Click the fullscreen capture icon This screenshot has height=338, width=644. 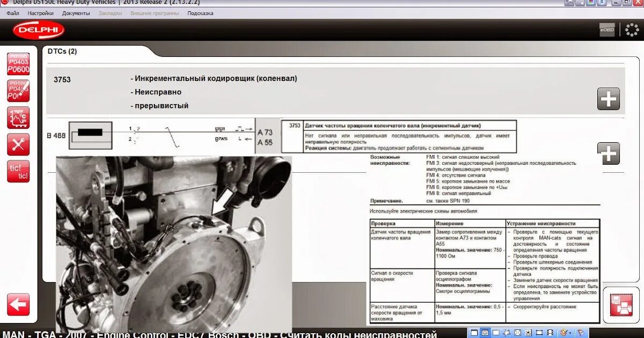point(517,333)
